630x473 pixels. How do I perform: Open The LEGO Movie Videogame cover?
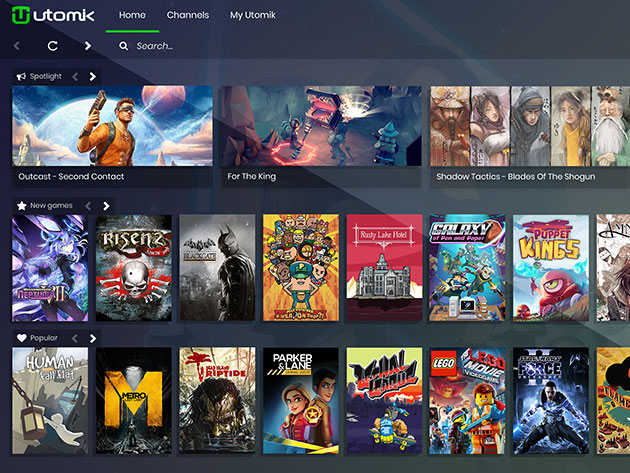[x=467, y=401]
